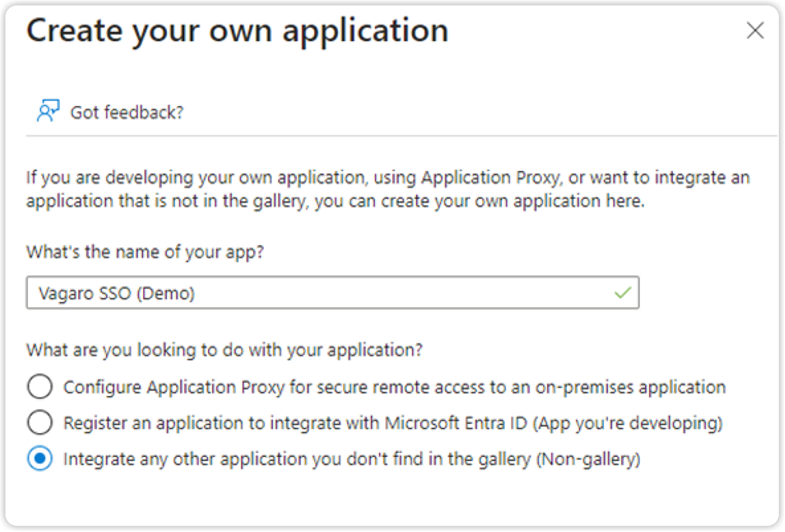Click the What's the name of your app label
The width and height of the screenshot is (785, 532).
tap(145, 252)
